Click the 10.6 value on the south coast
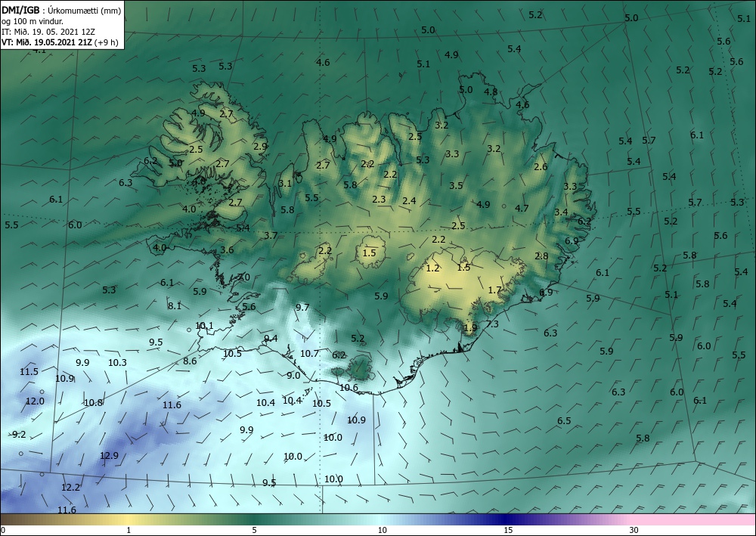Viewport: 756px width, 536px height. (x=349, y=387)
